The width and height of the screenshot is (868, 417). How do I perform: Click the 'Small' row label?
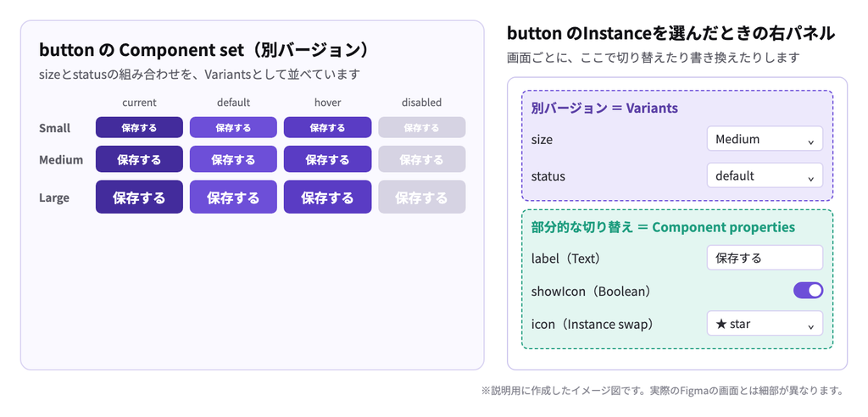55,128
